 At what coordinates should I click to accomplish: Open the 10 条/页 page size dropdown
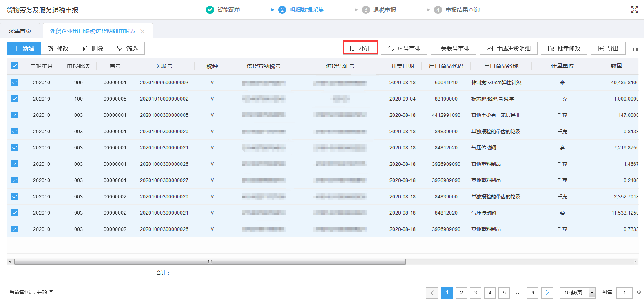(578, 292)
